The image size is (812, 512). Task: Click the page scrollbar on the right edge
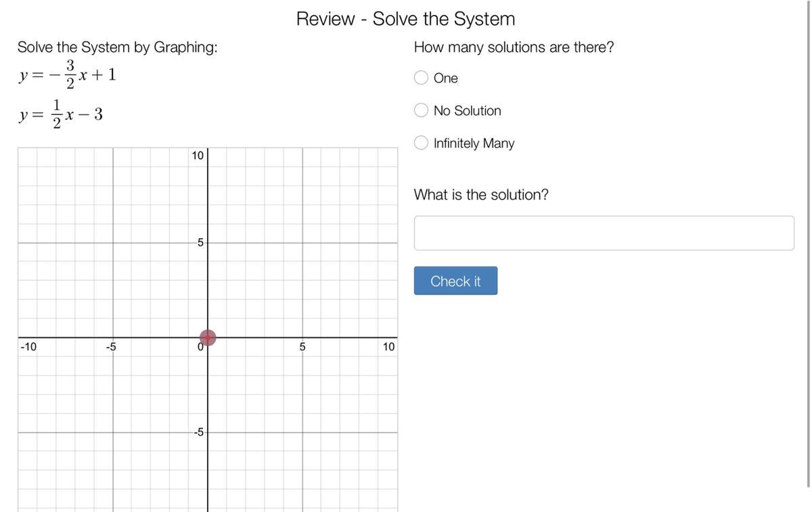tap(808, 243)
